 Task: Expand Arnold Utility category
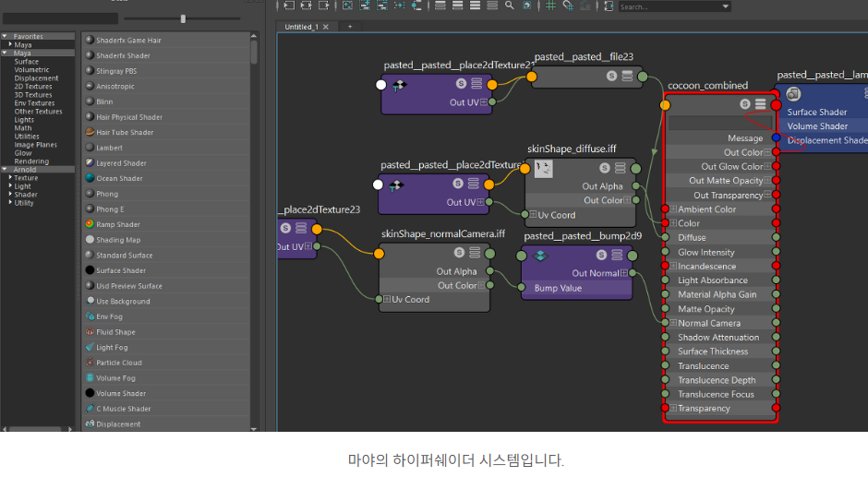pos(10,203)
